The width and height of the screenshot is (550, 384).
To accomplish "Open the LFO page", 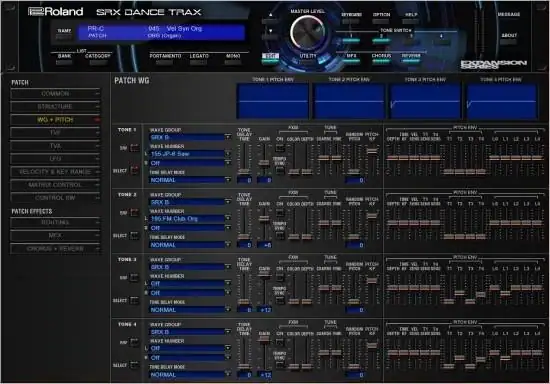I will point(55,159).
